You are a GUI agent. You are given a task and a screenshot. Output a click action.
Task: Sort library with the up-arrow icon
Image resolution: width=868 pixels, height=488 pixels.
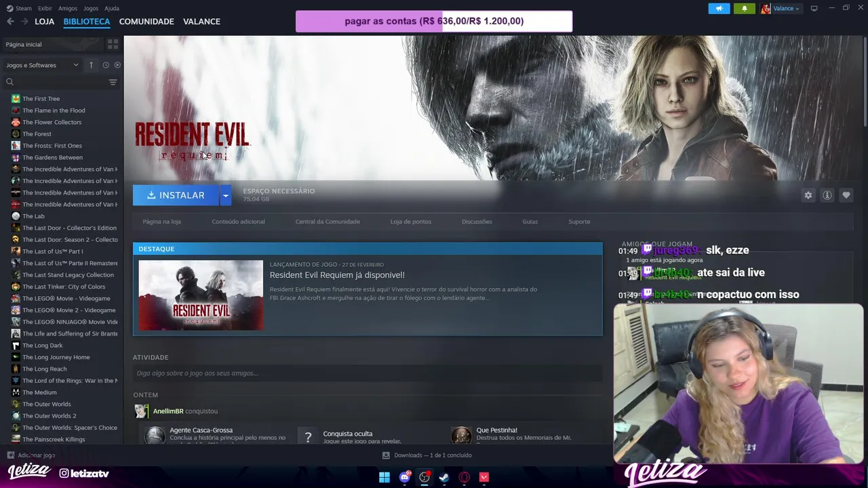point(91,65)
